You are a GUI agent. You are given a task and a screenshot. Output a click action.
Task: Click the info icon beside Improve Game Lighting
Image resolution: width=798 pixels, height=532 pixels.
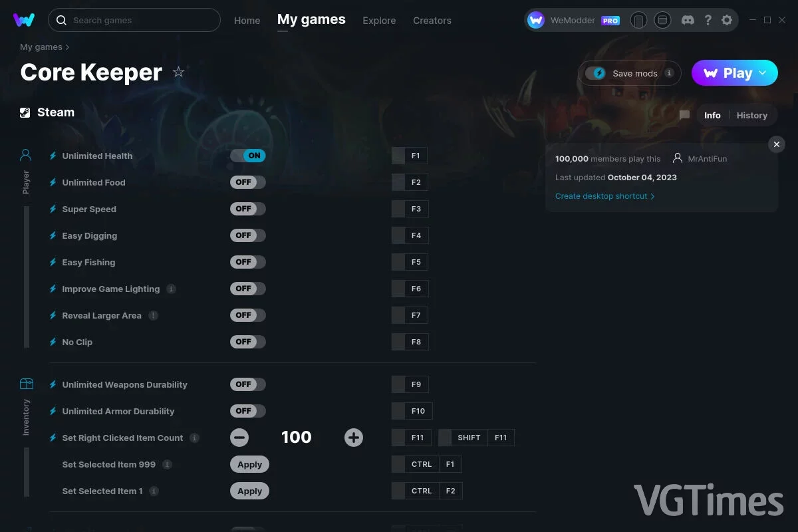[x=171, y=289]
